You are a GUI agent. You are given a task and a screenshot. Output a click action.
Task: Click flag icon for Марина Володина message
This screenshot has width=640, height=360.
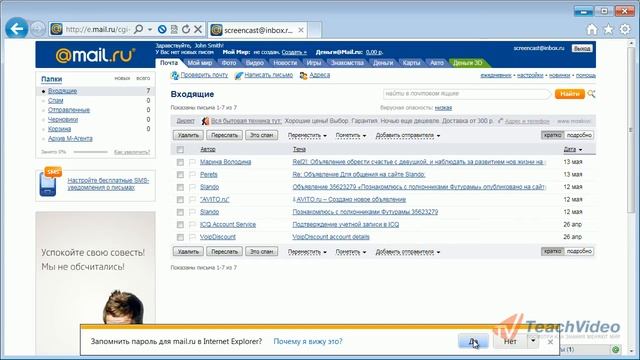click(192, 162)
